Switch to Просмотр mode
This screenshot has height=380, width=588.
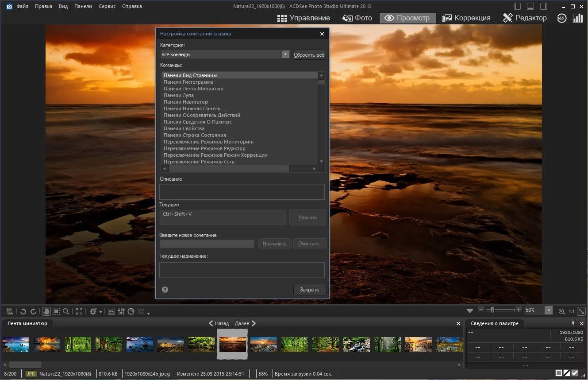(x=407, y=18)
